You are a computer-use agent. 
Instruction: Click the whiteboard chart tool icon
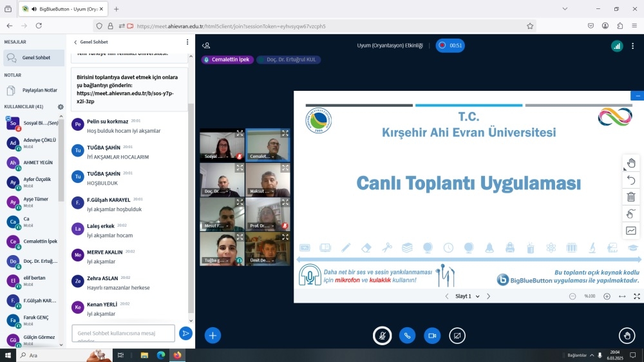[631, 231]
